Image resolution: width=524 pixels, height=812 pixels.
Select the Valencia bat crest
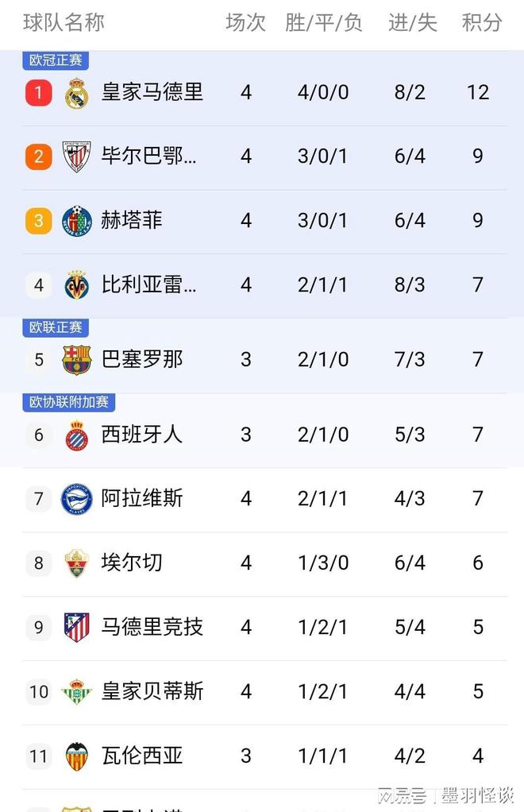76,756
